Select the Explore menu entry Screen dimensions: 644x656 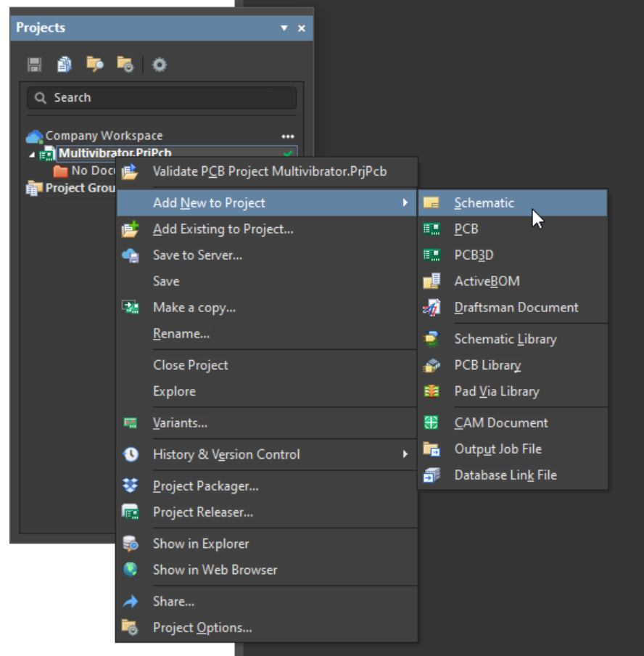267,391
